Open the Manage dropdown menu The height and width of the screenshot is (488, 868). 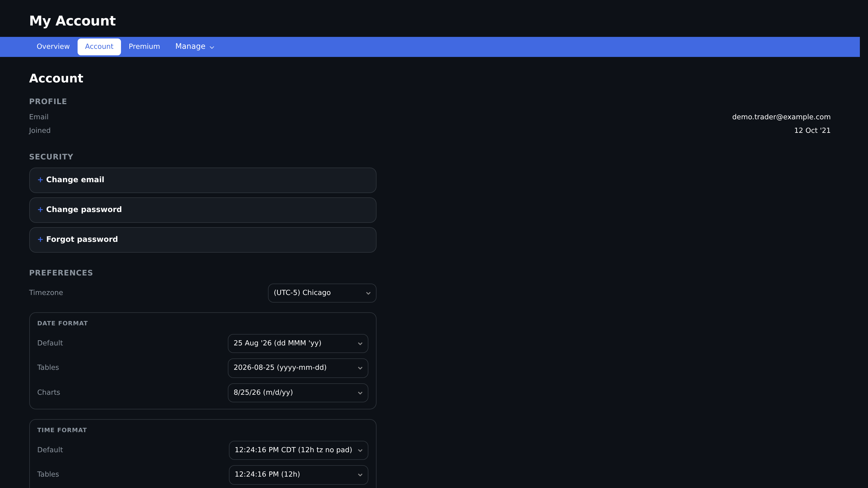click(x=195, y=46)
